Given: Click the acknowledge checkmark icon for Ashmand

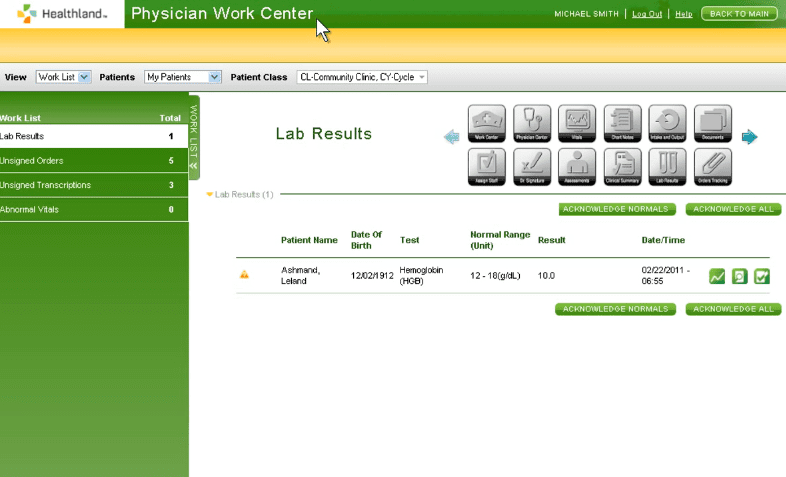Looking at the screenshot, I should tap(761, 276).
